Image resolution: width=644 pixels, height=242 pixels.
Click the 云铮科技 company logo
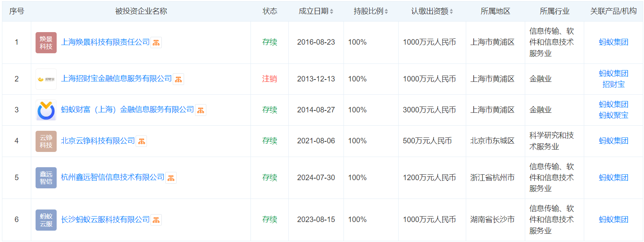pyautogui.click(x=46, y=141)
